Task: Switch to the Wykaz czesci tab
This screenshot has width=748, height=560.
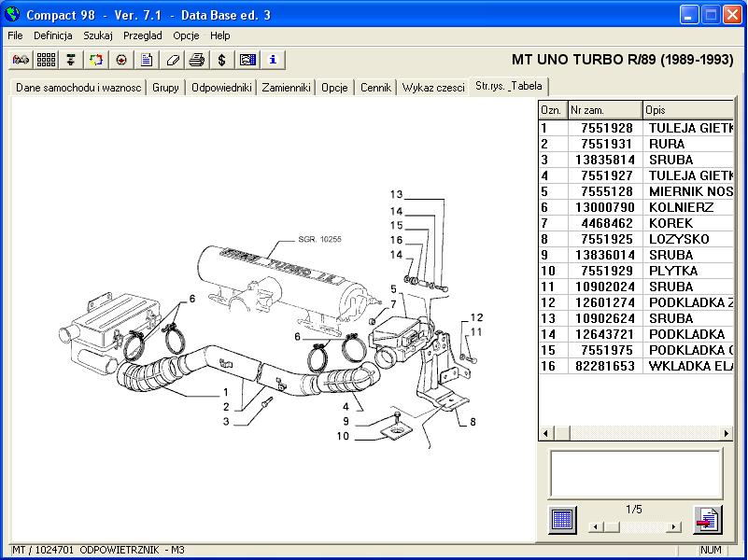Action: coord(433,88)
